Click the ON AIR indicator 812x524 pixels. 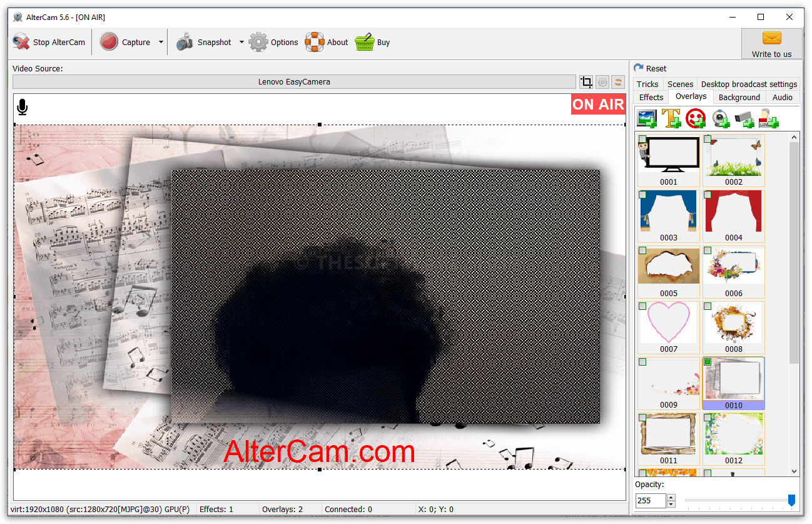click(598, 105)
